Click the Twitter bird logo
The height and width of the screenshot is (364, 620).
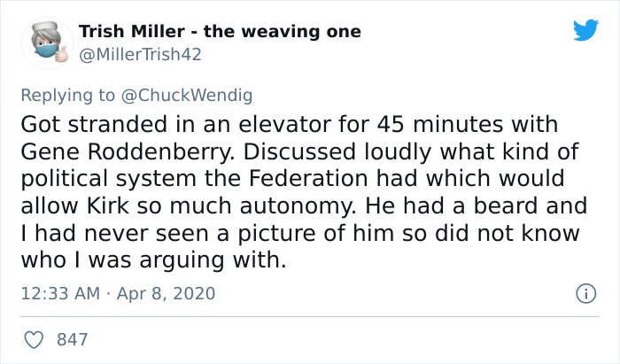pyautogui.click(x=586, y=29)
